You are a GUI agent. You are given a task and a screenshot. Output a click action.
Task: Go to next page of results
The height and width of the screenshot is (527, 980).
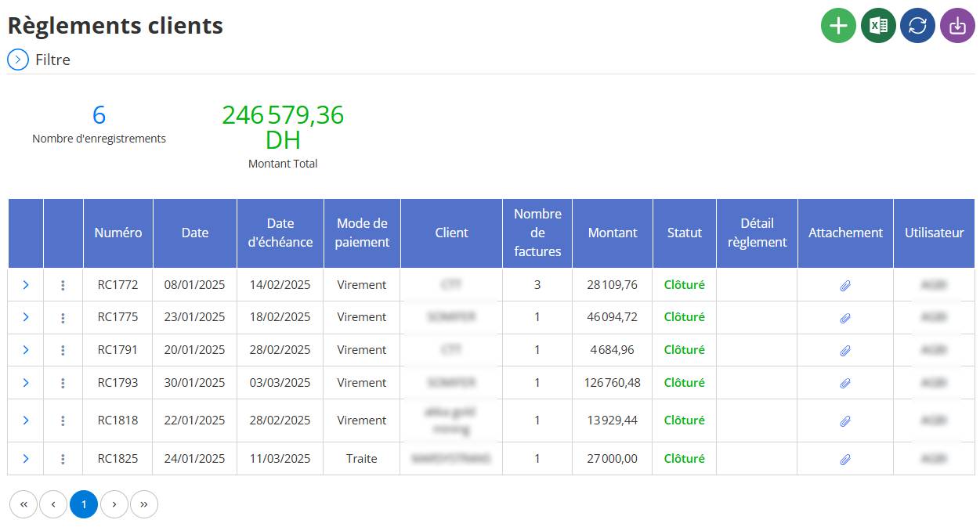tap(114, 504)
